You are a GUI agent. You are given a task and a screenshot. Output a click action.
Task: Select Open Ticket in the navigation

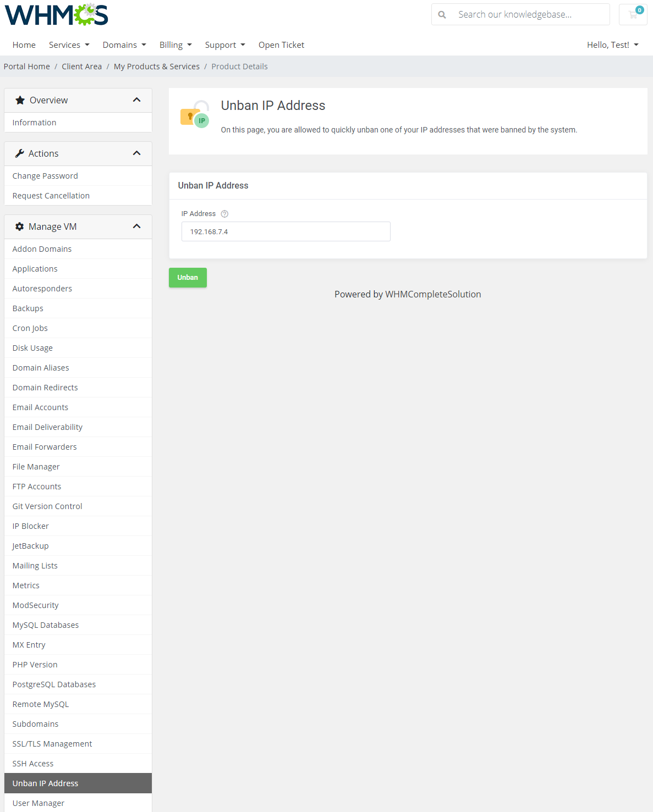point(281,45)
